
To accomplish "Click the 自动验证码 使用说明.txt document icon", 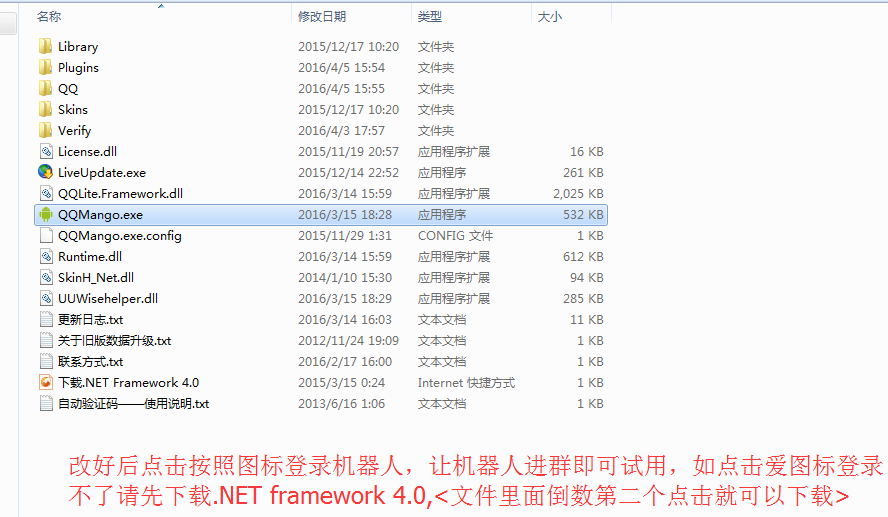I will [x=46, y=403].
